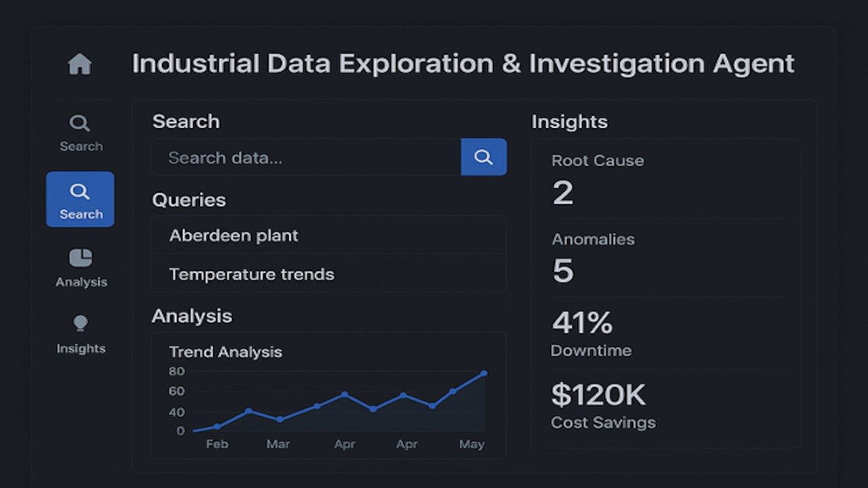Open the Insights lightbulb icon
The width and height of the screenshot is (868, 488).
(x=81, y=323)
